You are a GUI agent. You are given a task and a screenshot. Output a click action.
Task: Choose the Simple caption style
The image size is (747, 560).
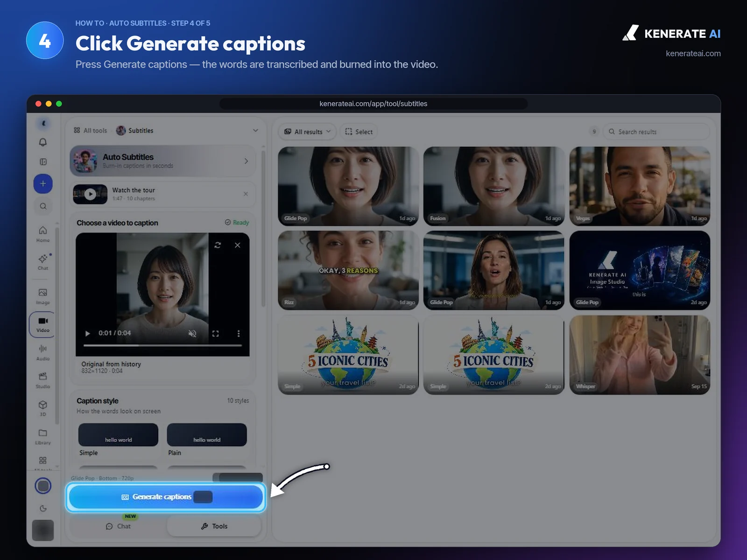point(118,435)
